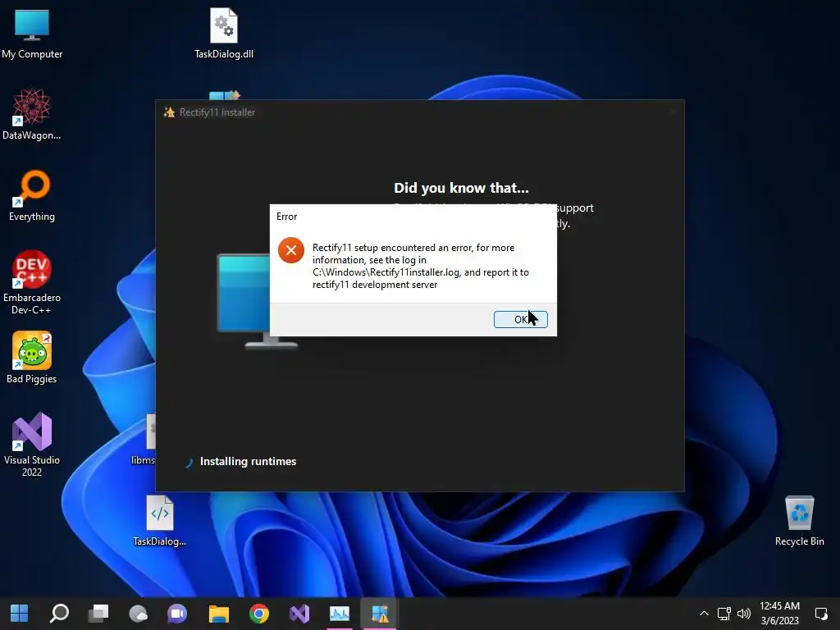
Task: Open Chat app on taskbar
Action: pyautogui.click(x=177, y=614)
